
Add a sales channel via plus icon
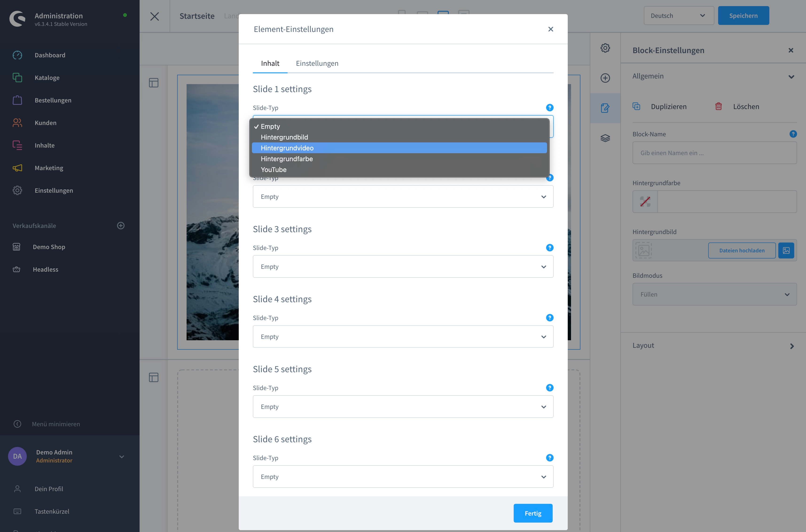(x=121, y=226)
